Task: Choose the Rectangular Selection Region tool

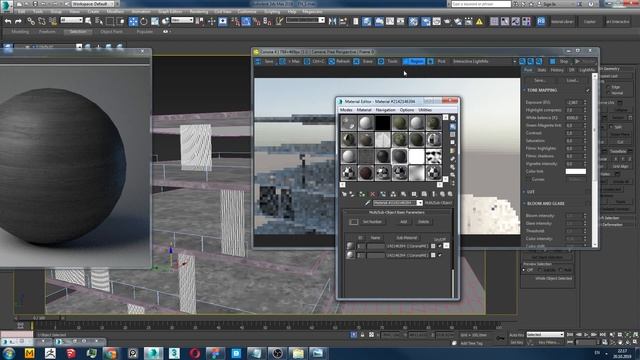Action: (x=110, y=21)
